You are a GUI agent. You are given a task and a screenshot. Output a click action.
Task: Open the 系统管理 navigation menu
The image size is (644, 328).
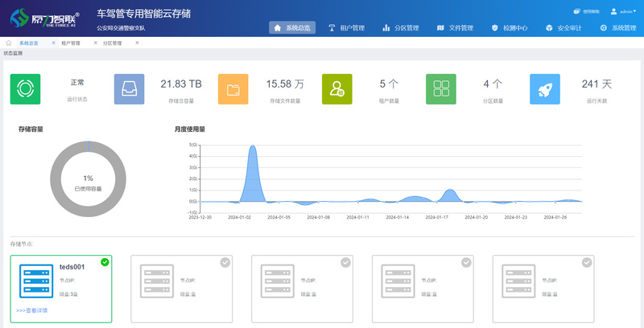point(618,28)
